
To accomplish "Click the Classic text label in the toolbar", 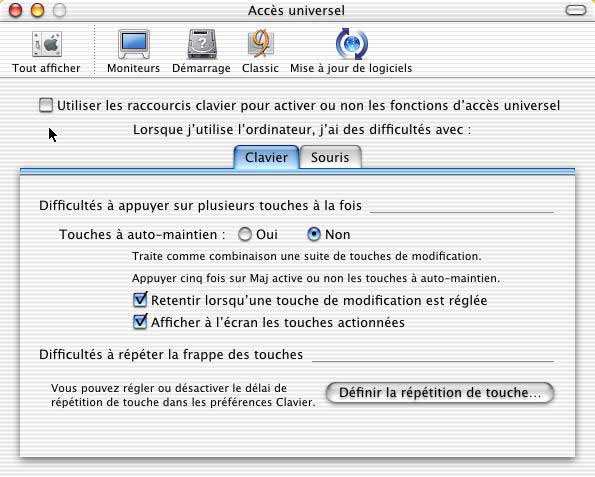I will click(260, 68).
